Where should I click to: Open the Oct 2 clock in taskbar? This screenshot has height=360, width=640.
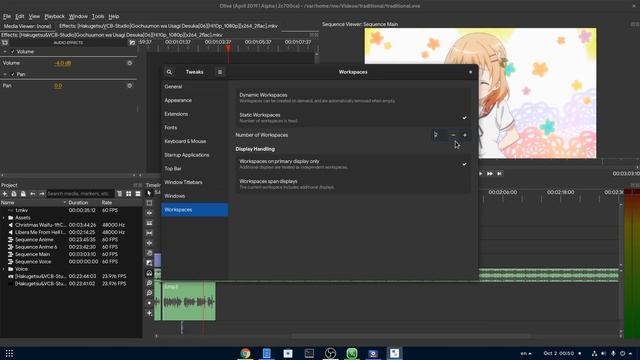[559, 353]
